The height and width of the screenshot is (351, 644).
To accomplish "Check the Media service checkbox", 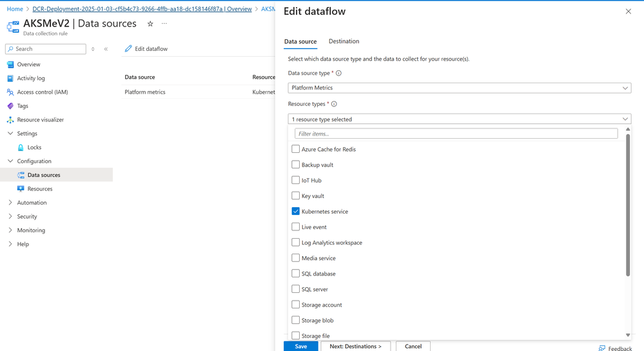I will point(295,258).
